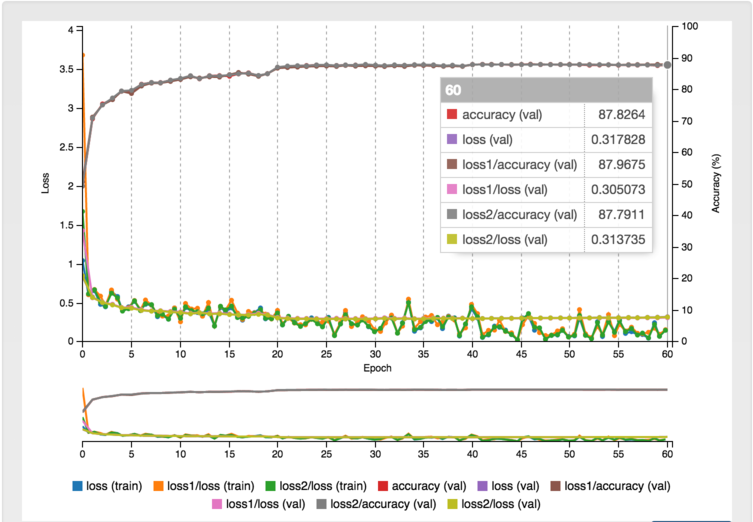Click the subchart gray accuracy line
The height and width of the screenshot is (522, 753).
(x=375, y=390)
